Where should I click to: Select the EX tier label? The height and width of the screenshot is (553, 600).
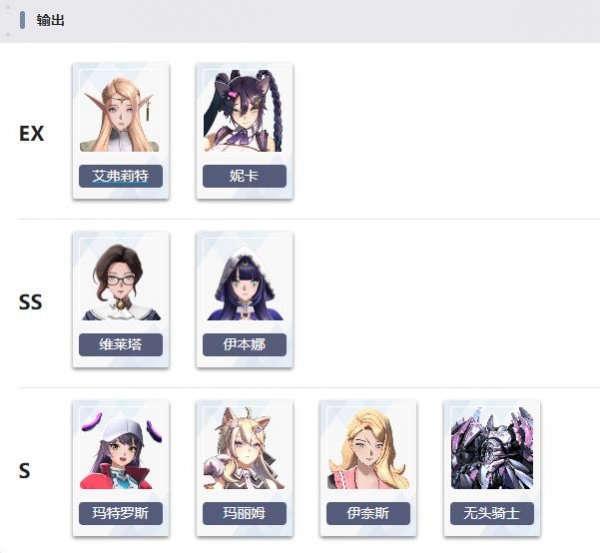pyautogui.click(x=31, y=134)
